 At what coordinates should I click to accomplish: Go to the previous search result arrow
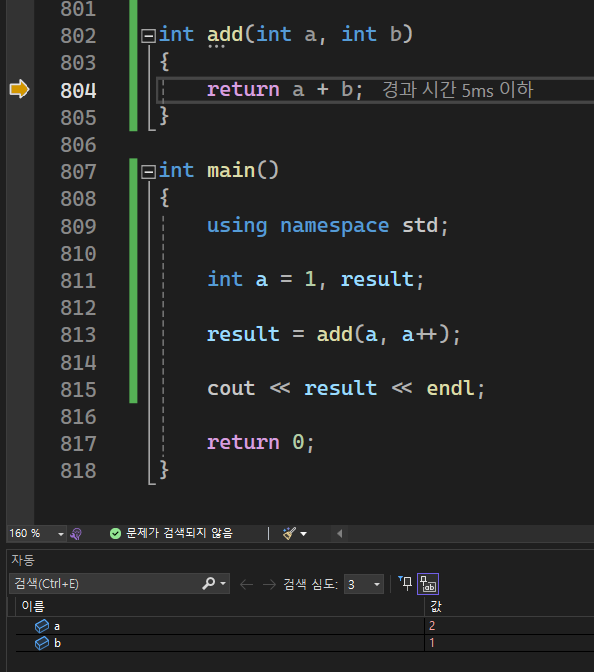pyautogui.click(x=246, y=584)
